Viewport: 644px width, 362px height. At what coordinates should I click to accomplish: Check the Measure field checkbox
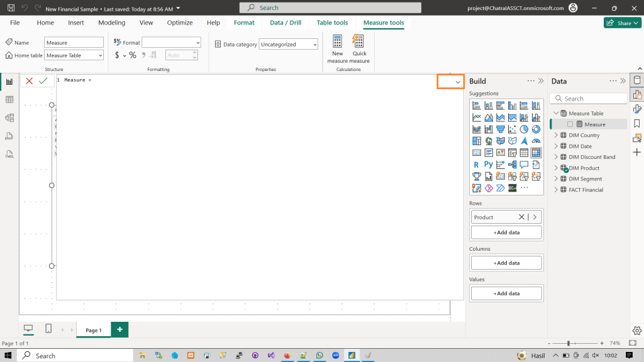click(x=570, y=124)
